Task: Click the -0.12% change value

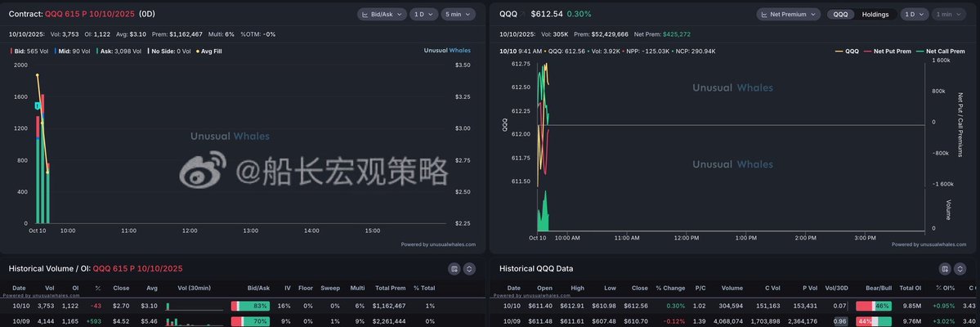Action: pyautogui.click(x=675, y=320)
